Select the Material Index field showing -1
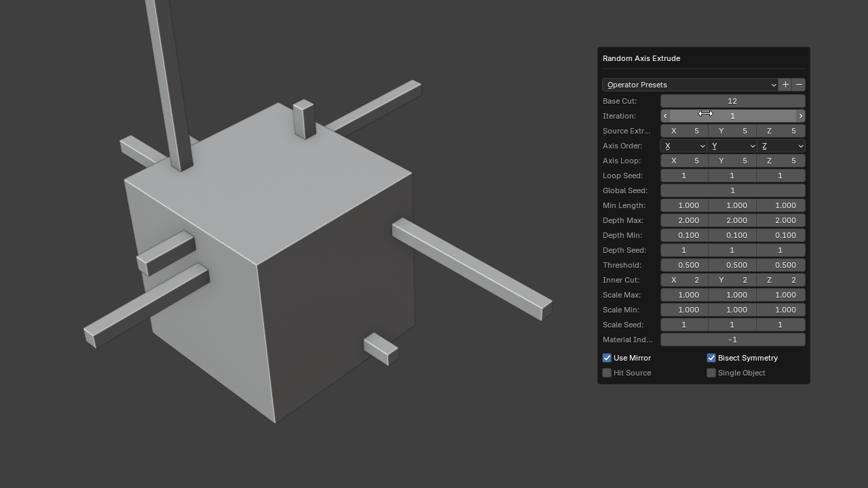This screenshot has width=868, height=488. tap(732, 340)
